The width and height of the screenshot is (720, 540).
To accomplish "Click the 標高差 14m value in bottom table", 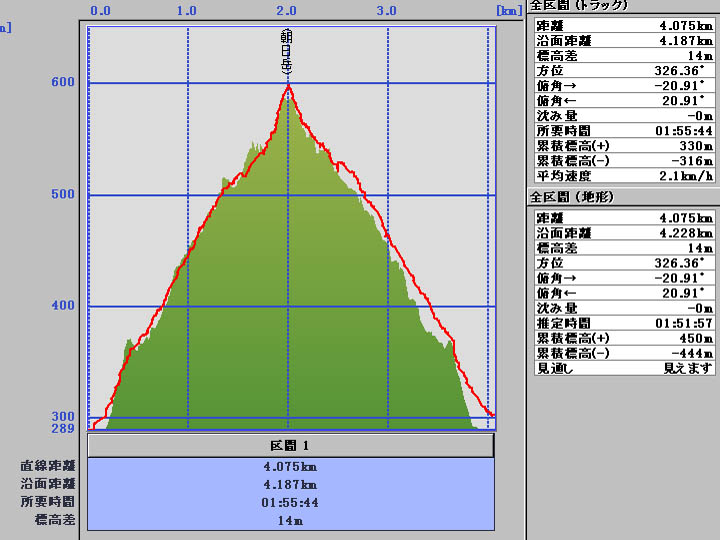I will (291, 520).
